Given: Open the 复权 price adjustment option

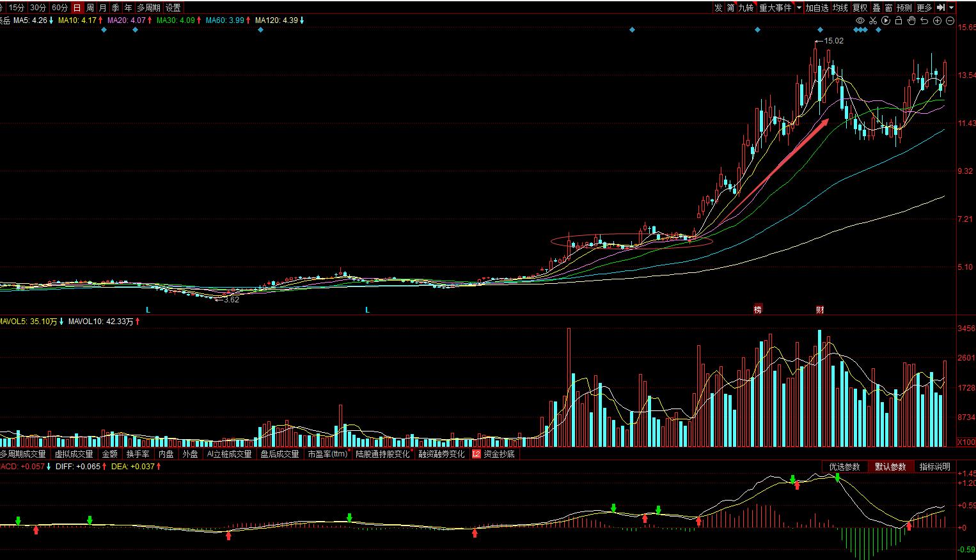Looking at the screenshot, I should click(x=860, y=8).
